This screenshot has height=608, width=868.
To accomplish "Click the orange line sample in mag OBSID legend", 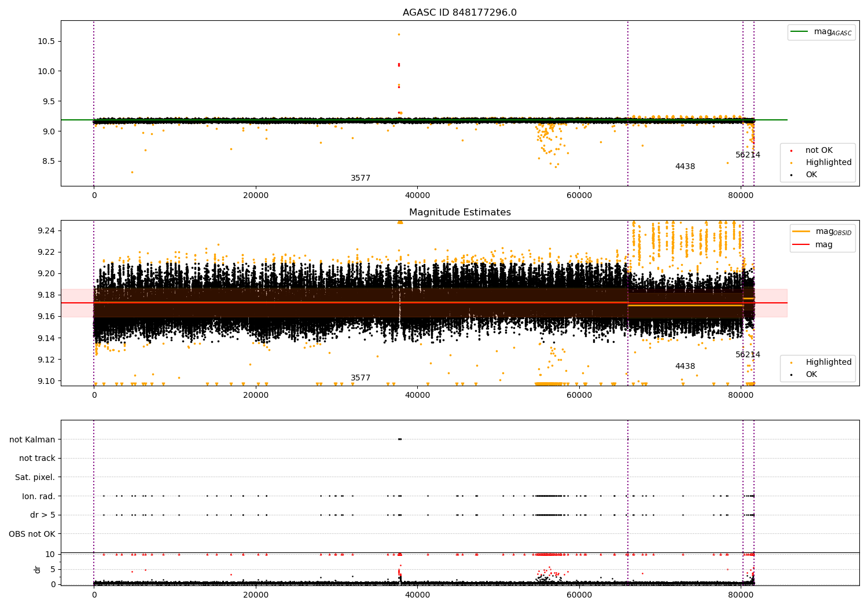I will tap(801, 232).
